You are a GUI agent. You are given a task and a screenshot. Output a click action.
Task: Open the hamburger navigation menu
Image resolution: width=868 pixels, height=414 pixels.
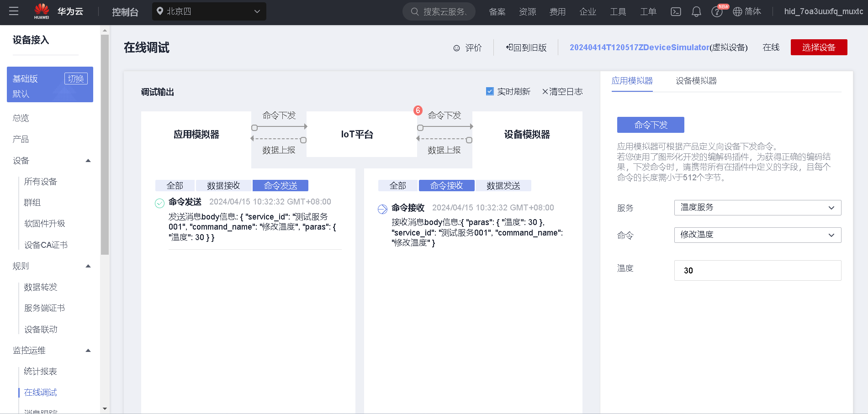pyautogui.click(x=14, y=11)
